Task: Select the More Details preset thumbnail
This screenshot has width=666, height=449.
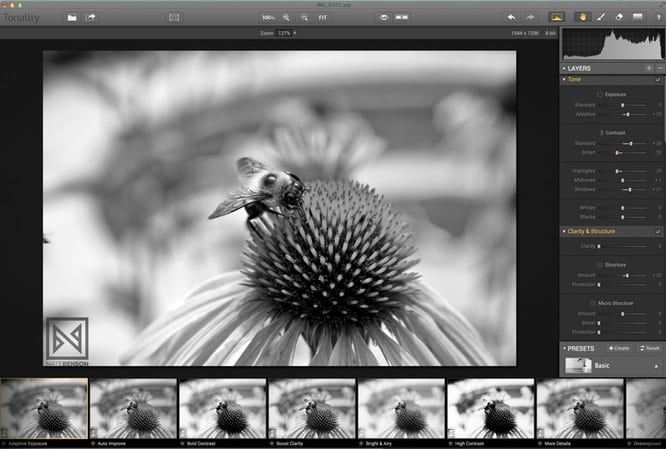Action: (x=581, y=409)
